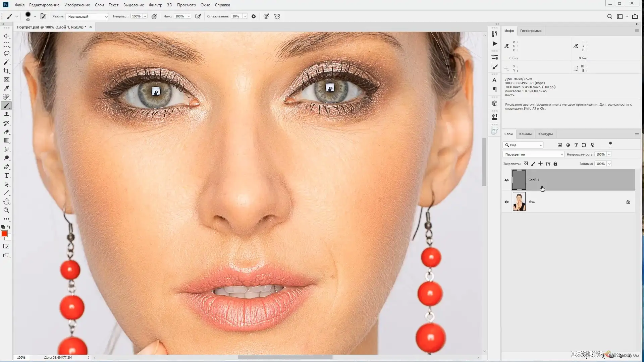This screenshot has height=362, width=644.
Task: Select the Eyedropper tool
Action: (x=6, y=88)
